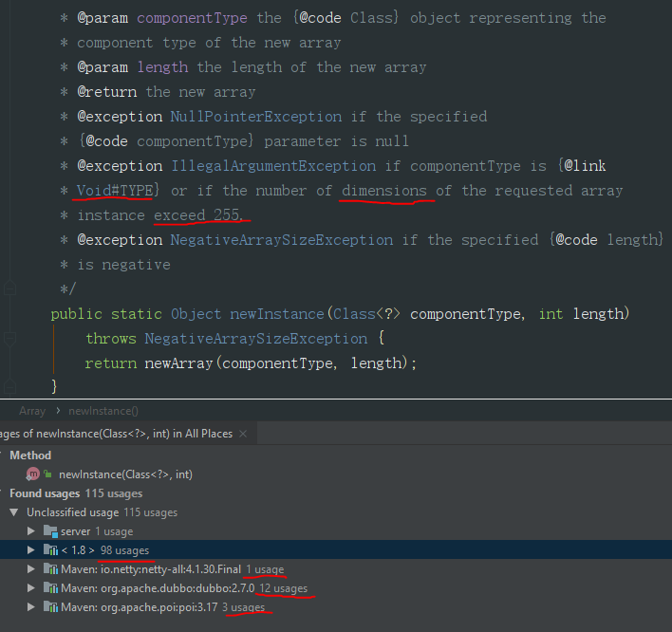Expand the org.apache.poi usages node

pos(31,606)
